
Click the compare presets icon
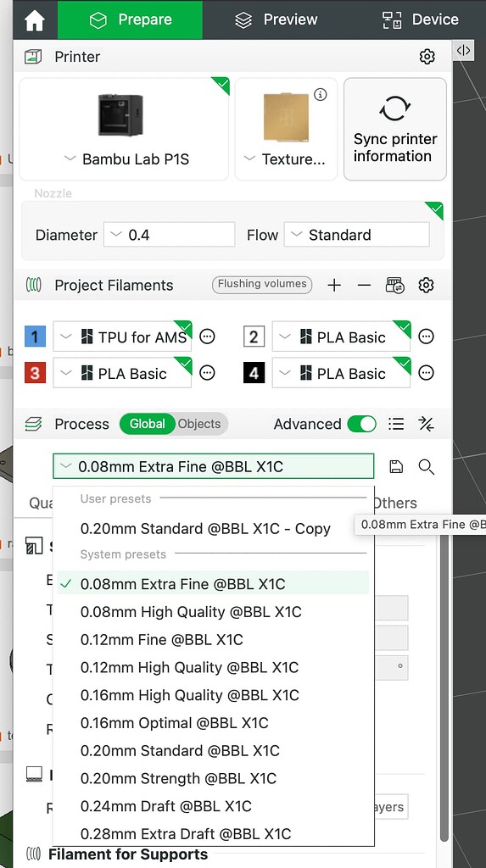426,424
